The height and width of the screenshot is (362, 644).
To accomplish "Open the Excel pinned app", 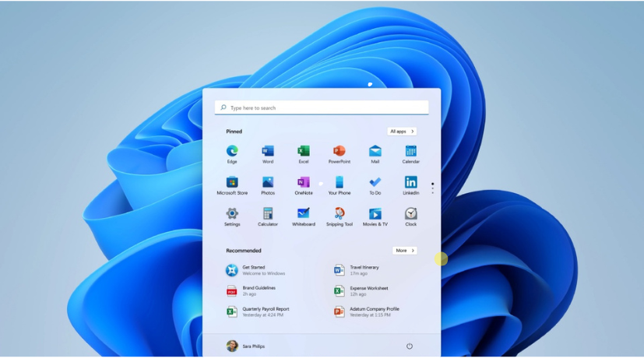I will tap(304, 151).
